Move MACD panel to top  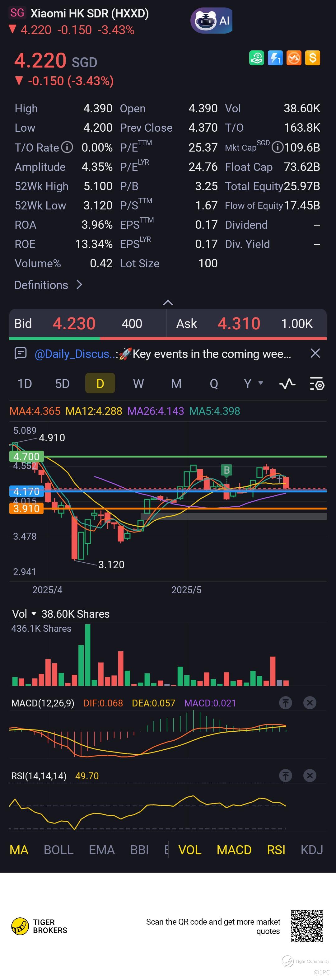[x=286, y=703]
